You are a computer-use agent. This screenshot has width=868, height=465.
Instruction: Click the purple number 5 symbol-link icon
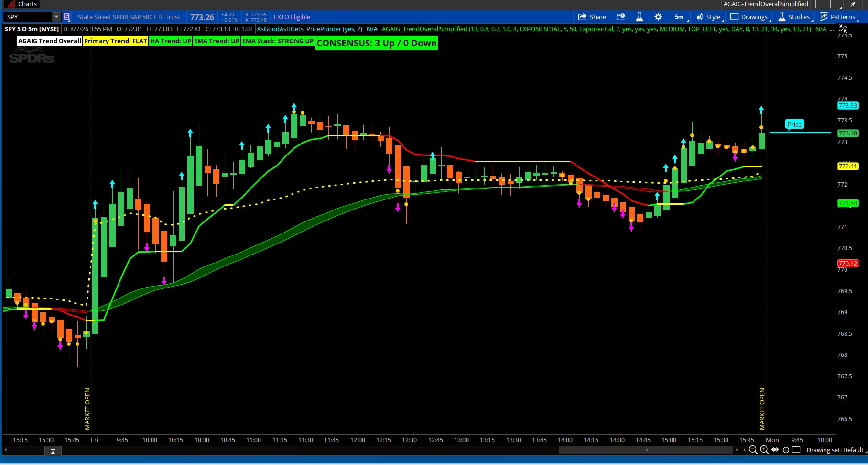click(x=67, y=17)
